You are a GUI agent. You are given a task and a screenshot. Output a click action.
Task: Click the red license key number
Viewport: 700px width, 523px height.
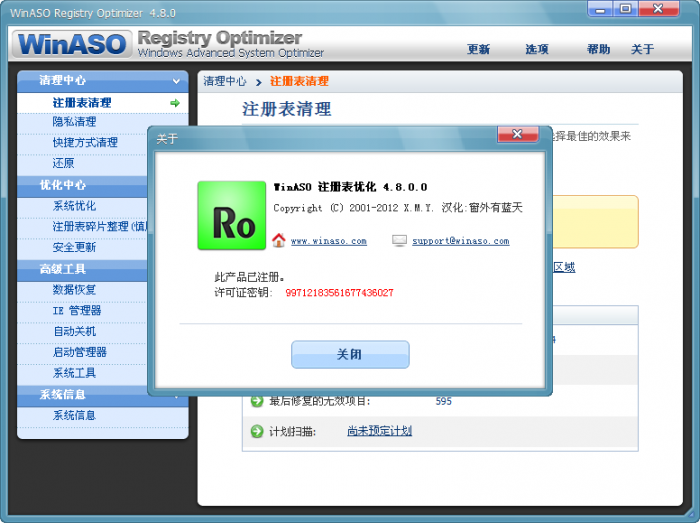pyautogui.click(x=339, y=293)
